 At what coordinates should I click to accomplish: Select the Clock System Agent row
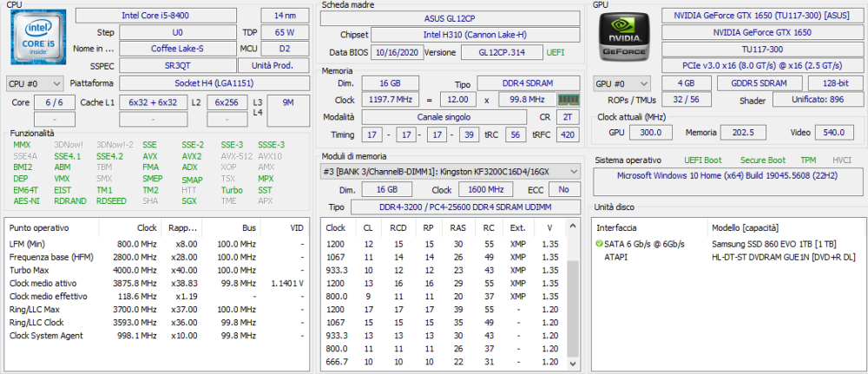156,335
